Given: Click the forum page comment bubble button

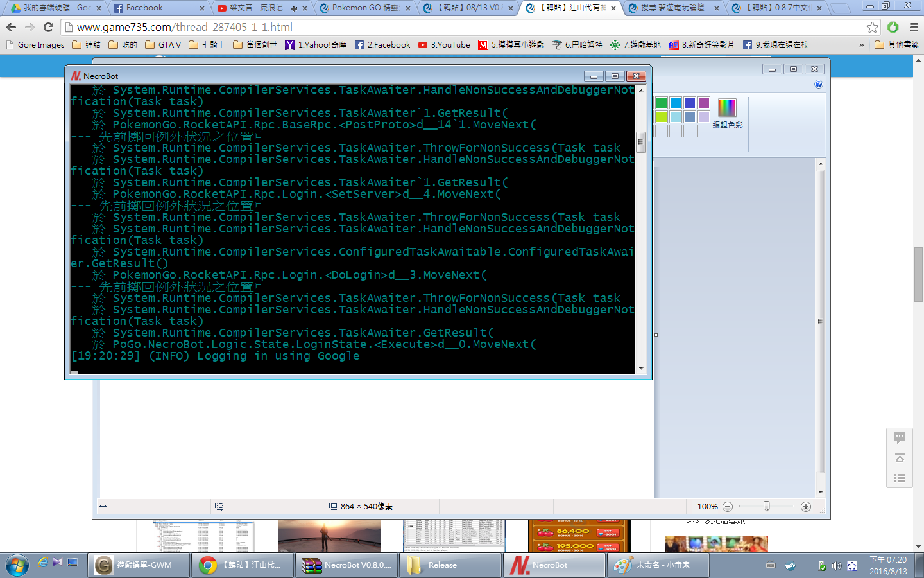Looking at the screenshot, I should pos(900,438).
